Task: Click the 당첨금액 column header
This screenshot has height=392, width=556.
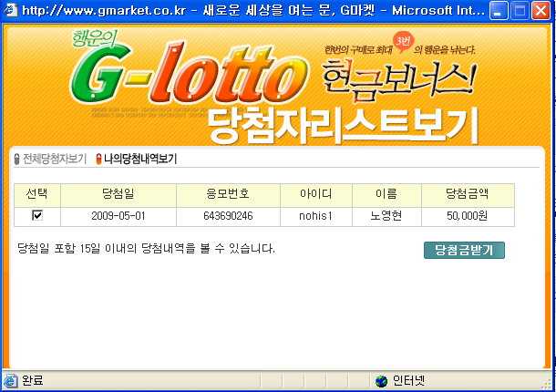Action: (468, 195)
